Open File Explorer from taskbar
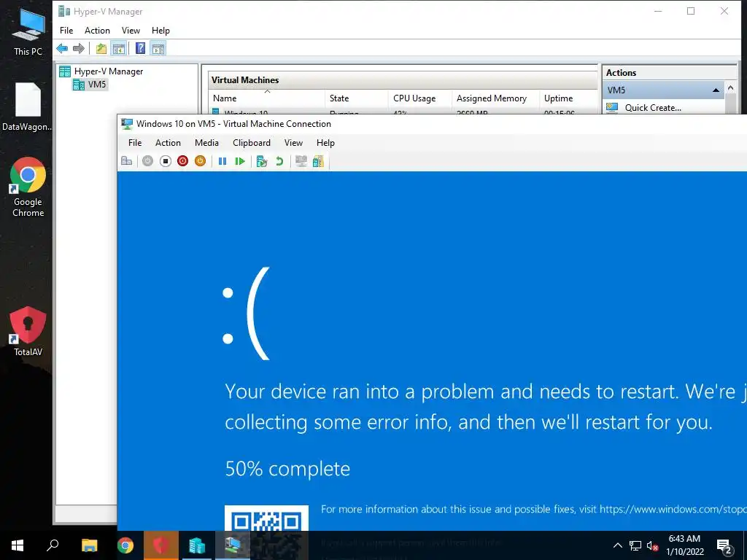 (x=89, y=545)
